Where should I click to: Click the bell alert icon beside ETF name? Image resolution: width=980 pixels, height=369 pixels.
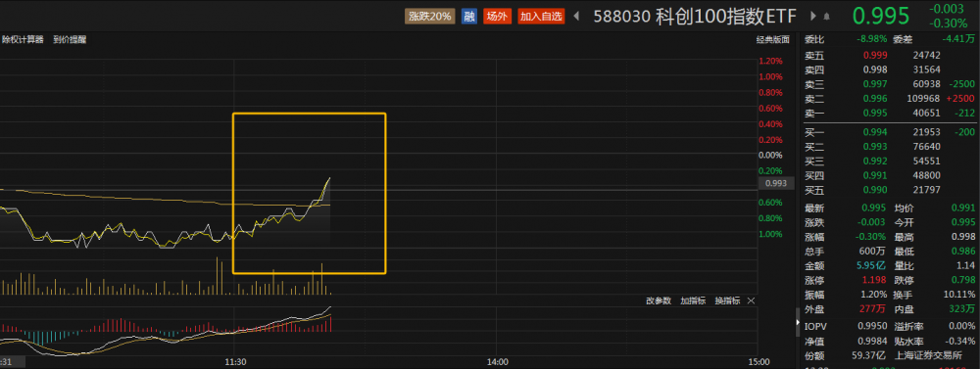[x=827, y=17]
